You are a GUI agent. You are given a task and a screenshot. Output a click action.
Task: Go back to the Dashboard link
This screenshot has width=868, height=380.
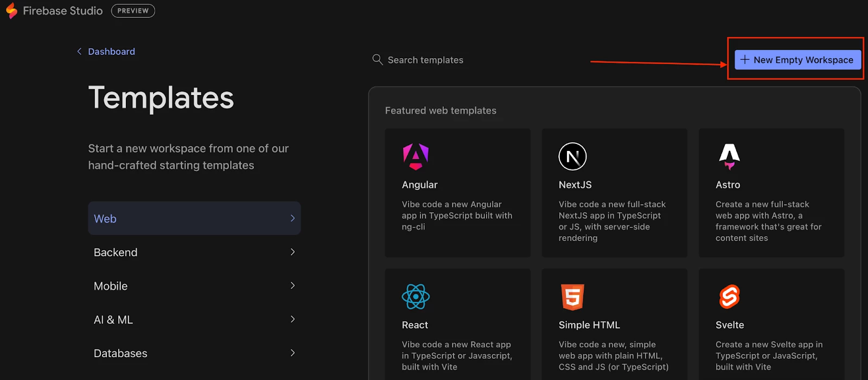coord(111,52)
